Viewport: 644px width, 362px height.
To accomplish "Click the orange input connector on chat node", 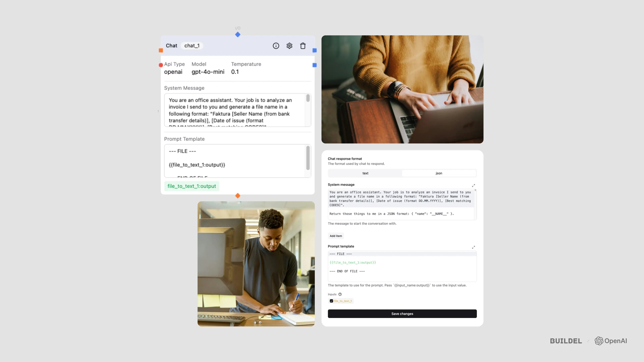I will (x=160, y=50).
